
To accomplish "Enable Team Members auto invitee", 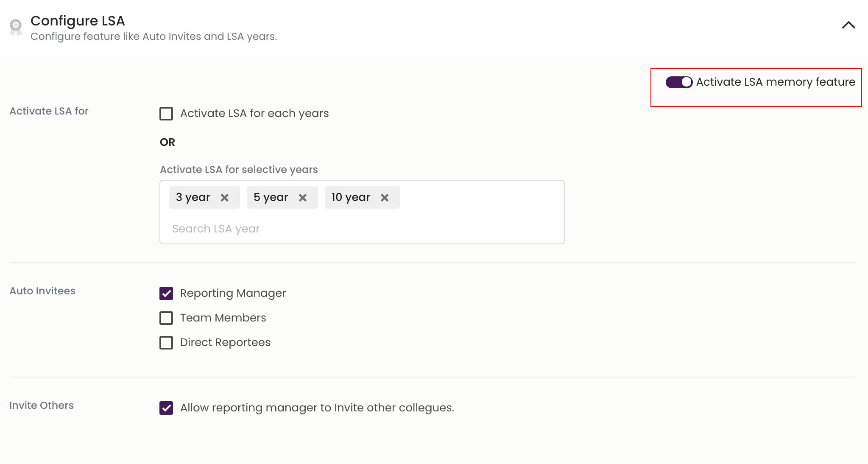I will (166, 318).
